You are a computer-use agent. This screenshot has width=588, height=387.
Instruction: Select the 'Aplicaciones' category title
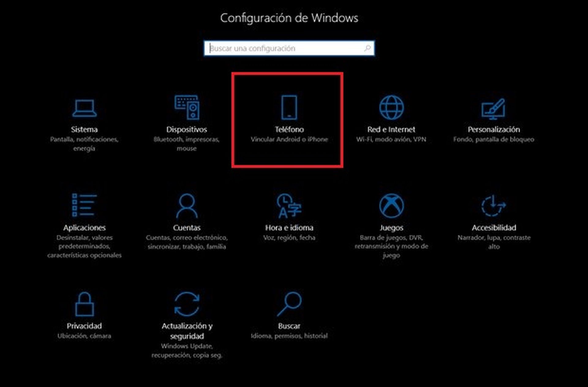pos(85,228)
